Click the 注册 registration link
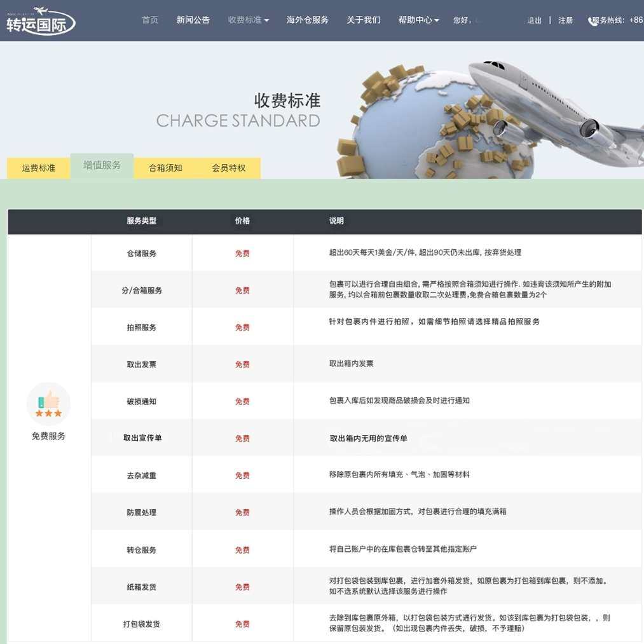 [565, 20]
